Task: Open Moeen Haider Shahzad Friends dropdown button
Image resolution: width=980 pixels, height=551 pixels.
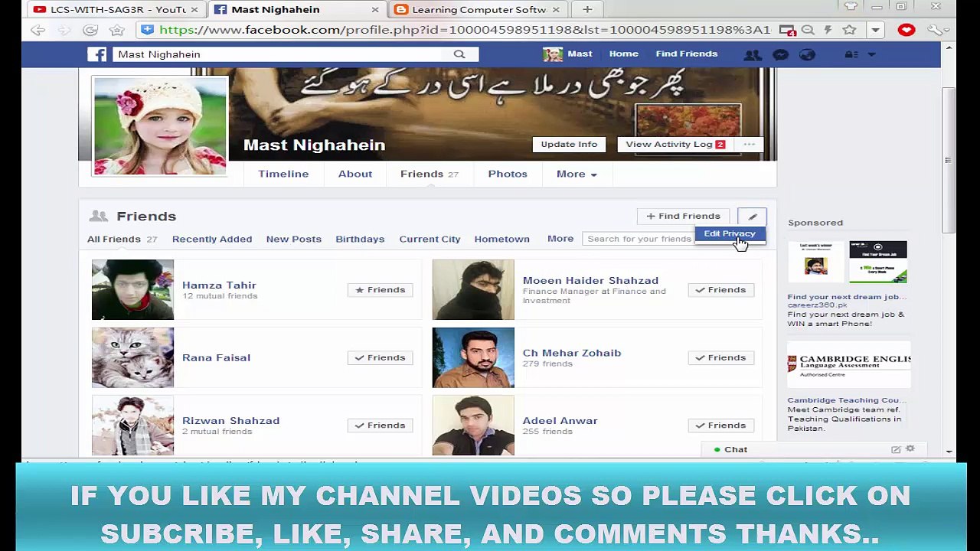Action: pyautogui.click(x=721, y=290)
